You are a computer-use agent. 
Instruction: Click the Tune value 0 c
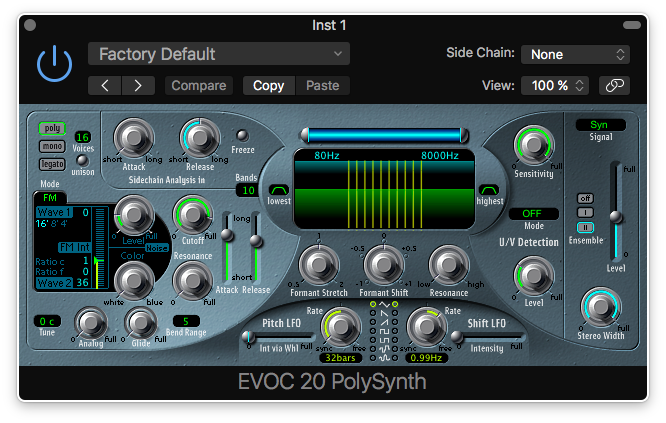pos(47,321)
